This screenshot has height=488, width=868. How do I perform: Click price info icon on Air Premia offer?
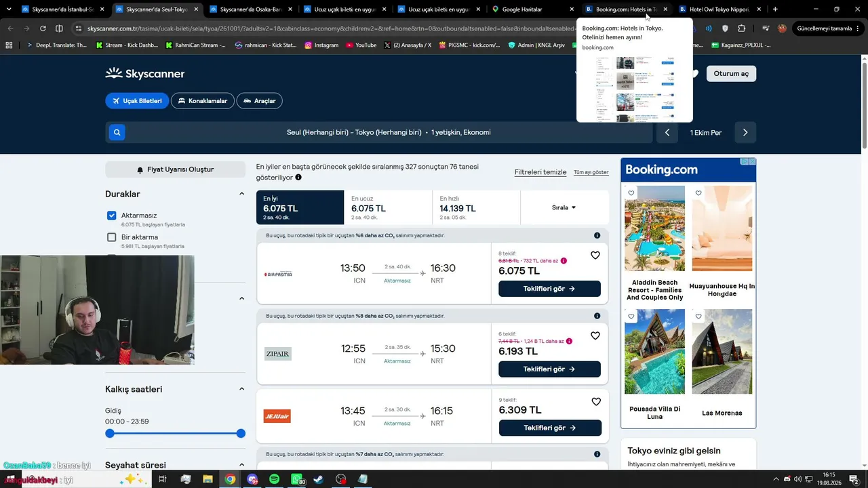click(564, 260)
